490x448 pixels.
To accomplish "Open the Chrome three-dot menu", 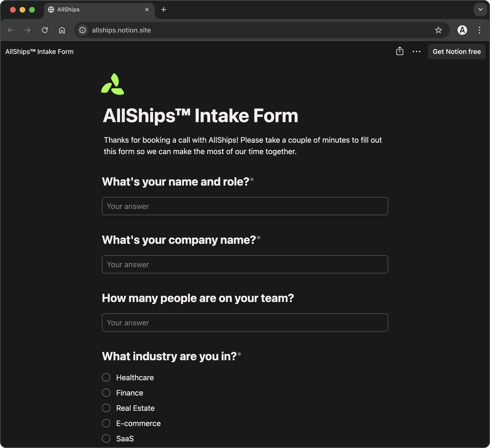I will (x=479, y=30).
